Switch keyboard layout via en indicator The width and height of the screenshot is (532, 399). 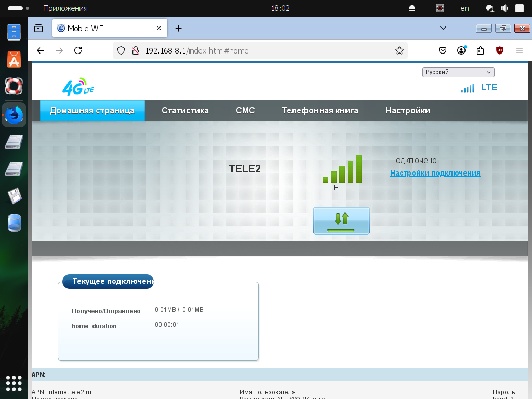pos(464,8)
